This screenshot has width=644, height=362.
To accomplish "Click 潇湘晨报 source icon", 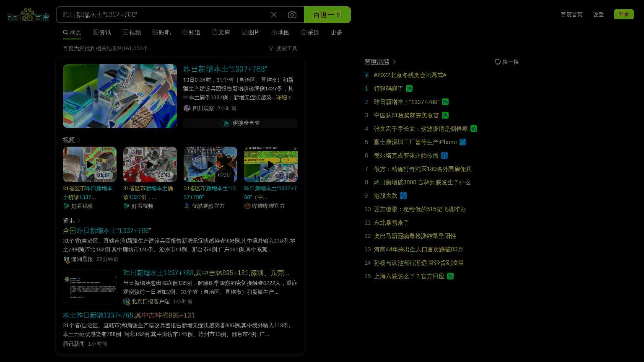I will click(x=66, y=259).
